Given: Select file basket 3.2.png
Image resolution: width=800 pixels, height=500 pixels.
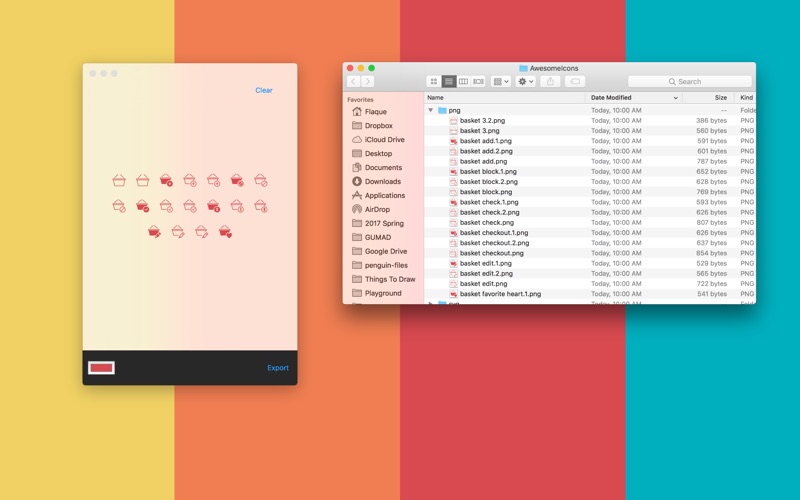Looking at the screenshot, I should click(590, 120).
